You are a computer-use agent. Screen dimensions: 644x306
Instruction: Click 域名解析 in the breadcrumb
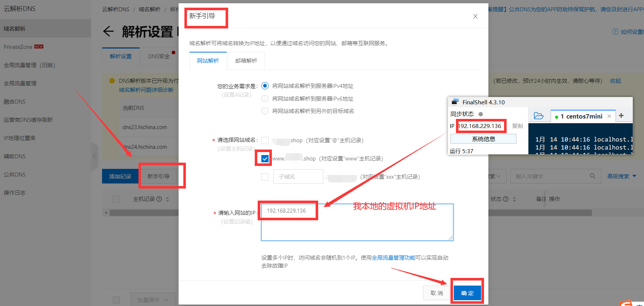(149, 9)
